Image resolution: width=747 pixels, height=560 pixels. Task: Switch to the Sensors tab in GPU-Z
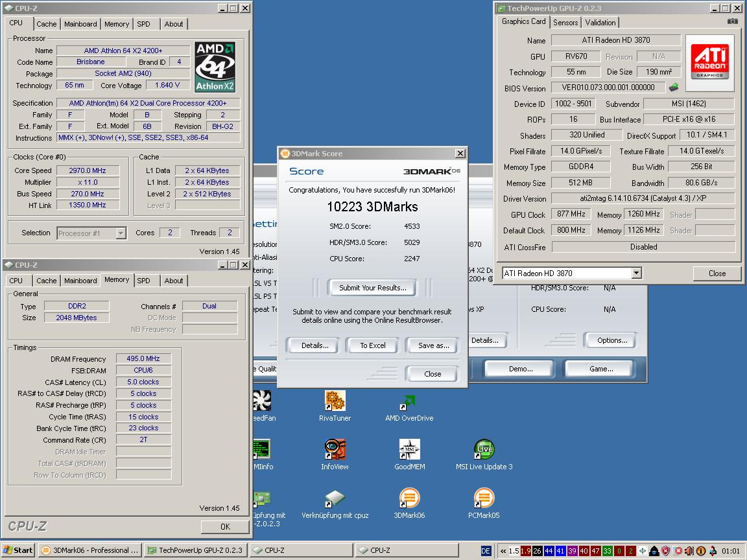tap(565, 23)
